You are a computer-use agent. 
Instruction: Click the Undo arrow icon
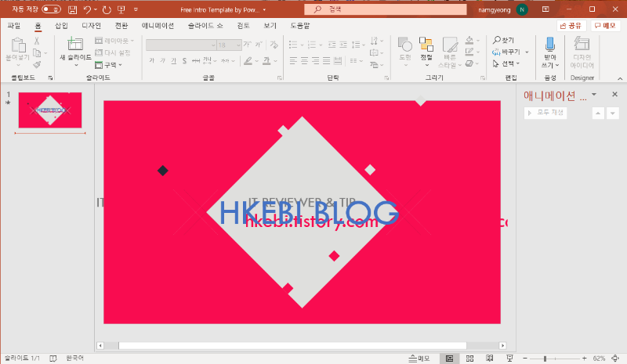87,10
